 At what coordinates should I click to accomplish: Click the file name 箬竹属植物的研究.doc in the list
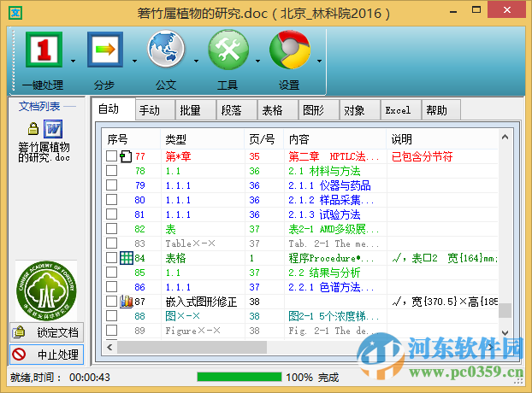pyautogui.click(x=44, y=152)
